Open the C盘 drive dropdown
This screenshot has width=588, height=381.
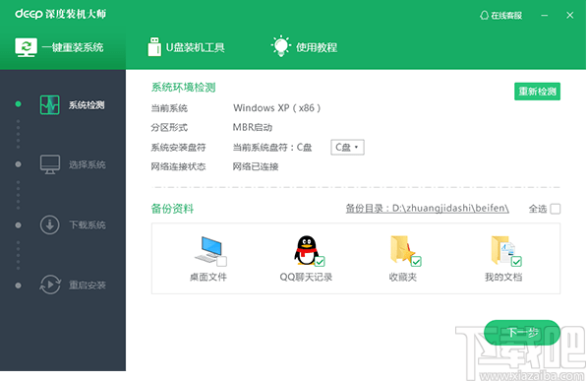tap(347, 147)
